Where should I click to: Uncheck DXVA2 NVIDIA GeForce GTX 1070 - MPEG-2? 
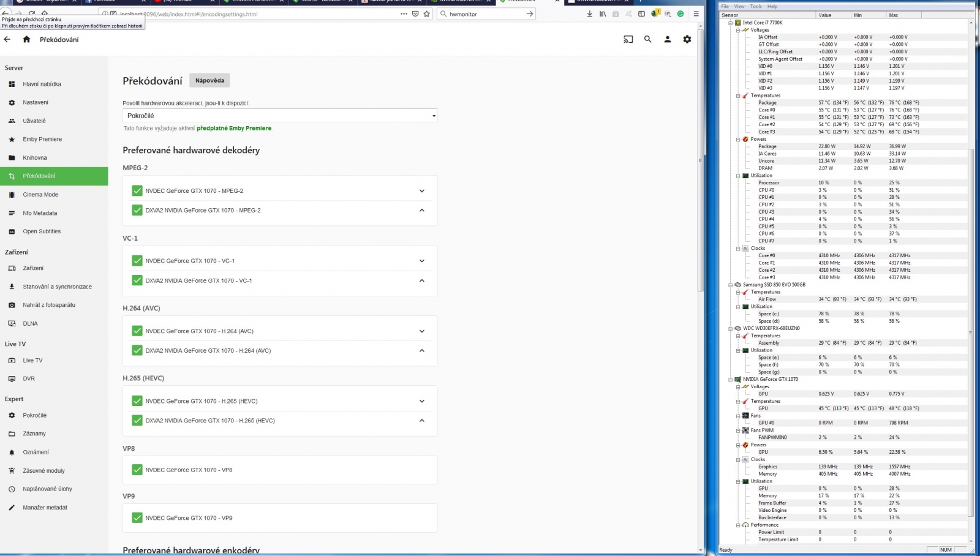[137, 210]
